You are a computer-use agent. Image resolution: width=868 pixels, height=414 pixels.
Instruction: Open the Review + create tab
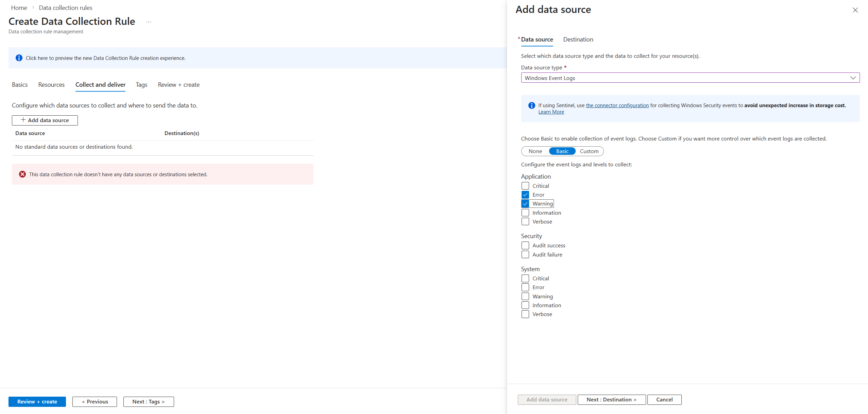pyautogui.click(x=179, y=84)
